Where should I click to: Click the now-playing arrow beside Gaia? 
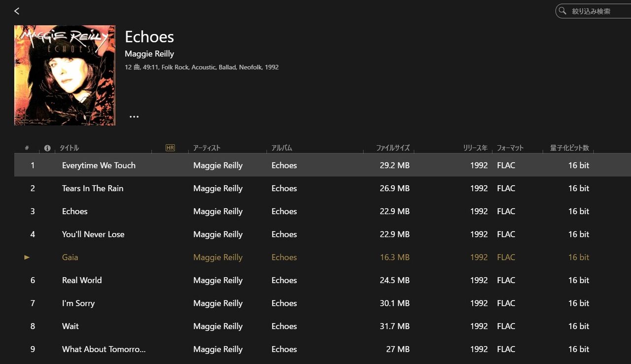[x=27, y=257]
